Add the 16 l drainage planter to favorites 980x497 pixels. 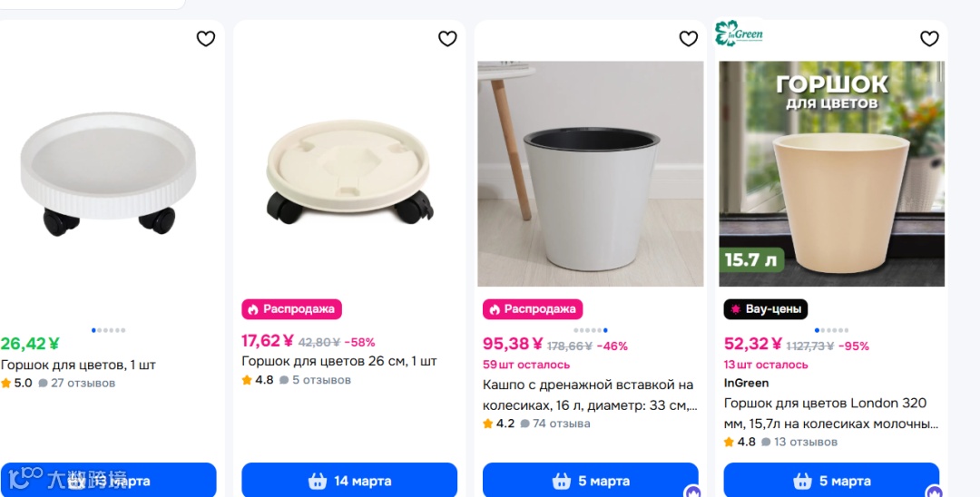(688, 39)
